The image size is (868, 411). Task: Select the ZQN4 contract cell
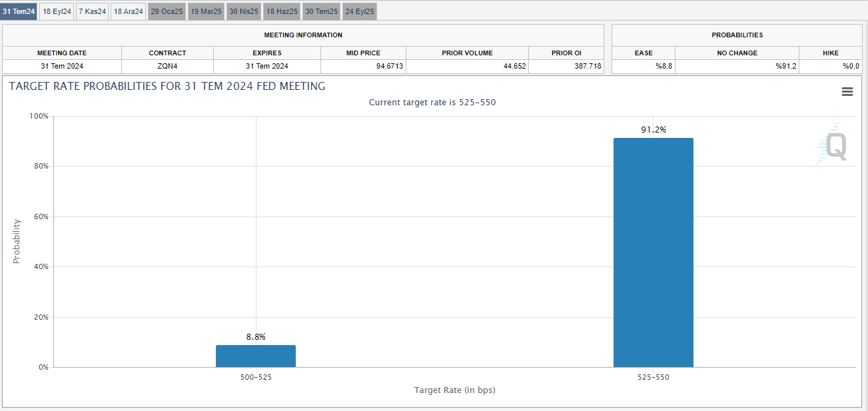167,66
